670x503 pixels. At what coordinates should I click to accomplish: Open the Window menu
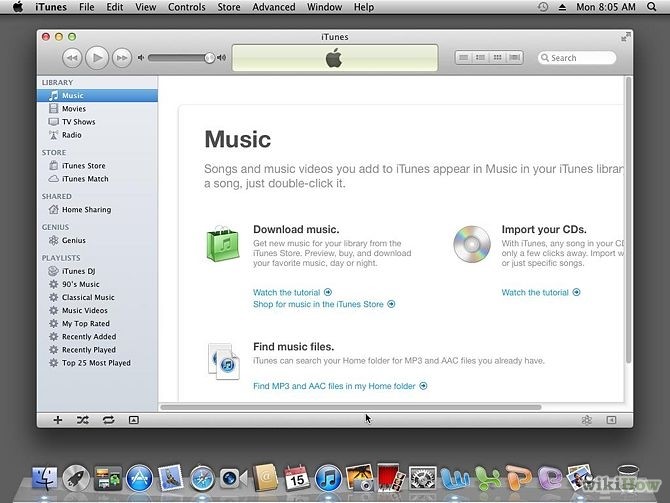(324, 7)
